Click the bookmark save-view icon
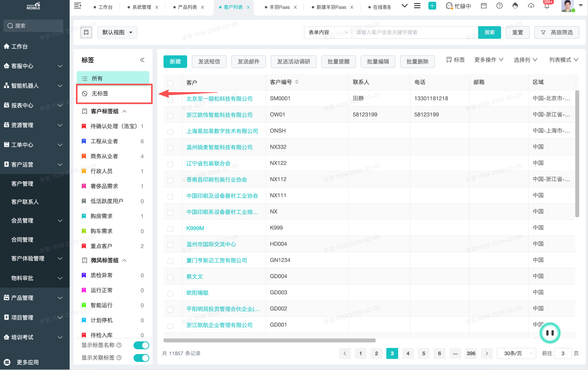The image size is (588, 370). point(86,32)
